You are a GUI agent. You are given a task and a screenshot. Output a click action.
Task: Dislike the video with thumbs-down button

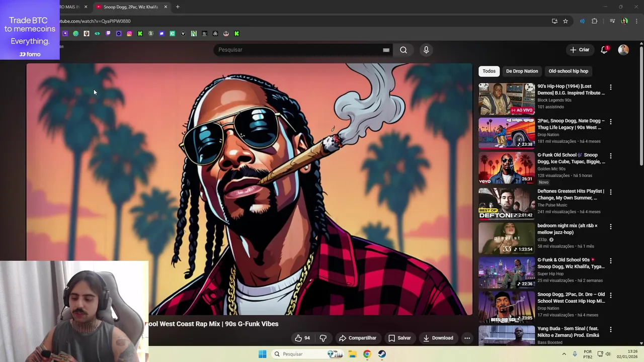tap(323, 338)
